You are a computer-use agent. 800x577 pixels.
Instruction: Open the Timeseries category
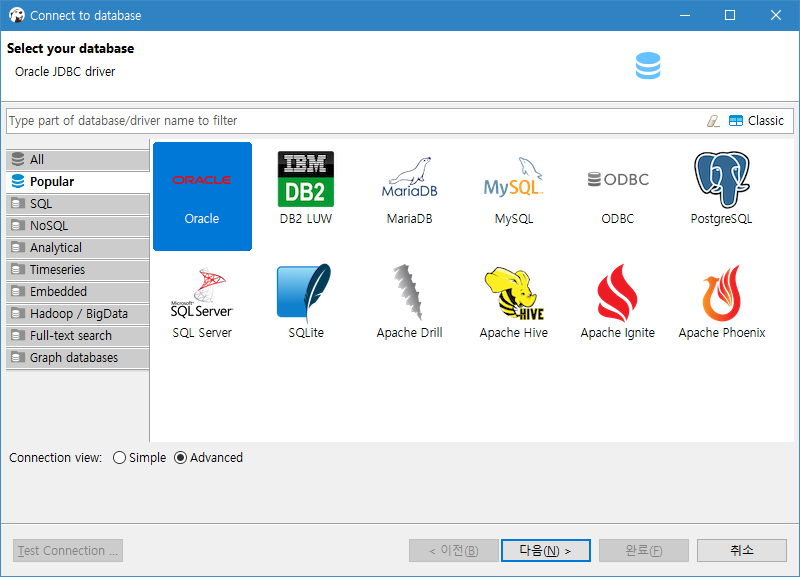[78, 269]
